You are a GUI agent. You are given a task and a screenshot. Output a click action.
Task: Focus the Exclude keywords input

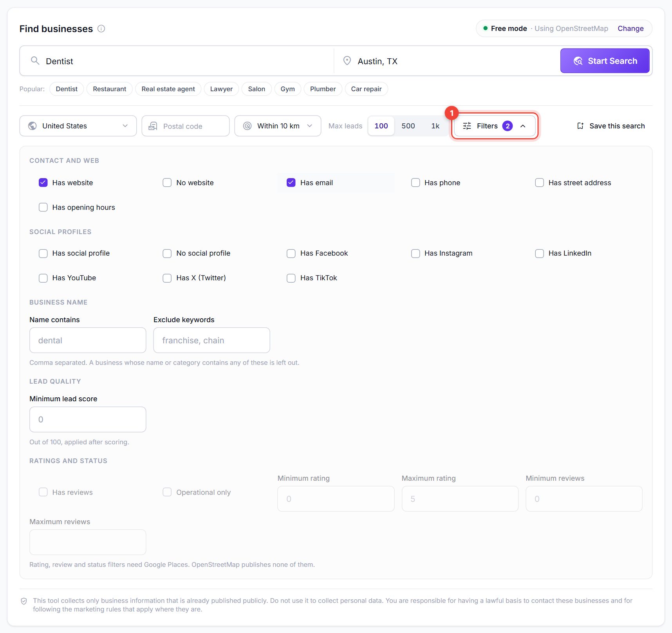211,340
